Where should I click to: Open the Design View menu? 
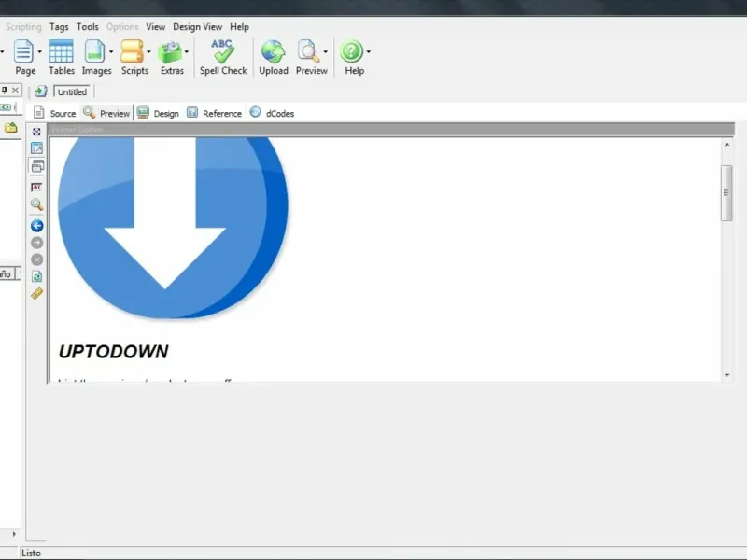(197, 27)
